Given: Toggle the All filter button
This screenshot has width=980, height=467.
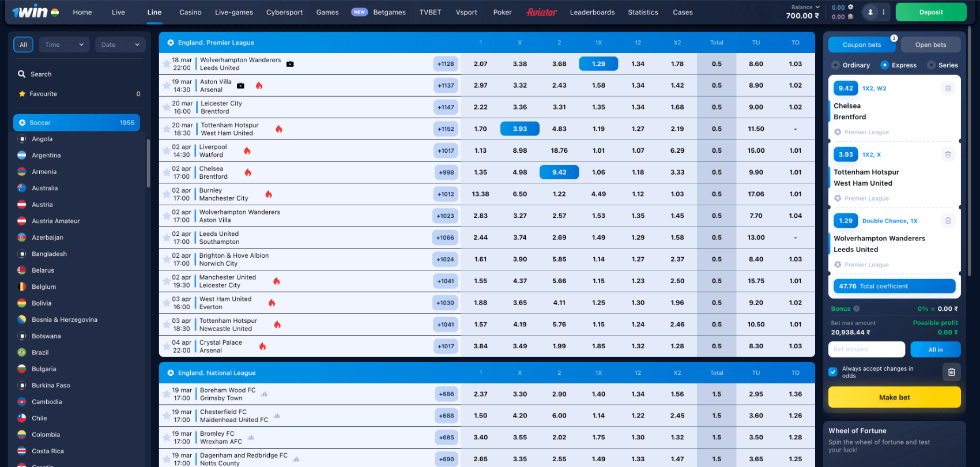Looking at the screenshot, I should click(x=23, y=44).
